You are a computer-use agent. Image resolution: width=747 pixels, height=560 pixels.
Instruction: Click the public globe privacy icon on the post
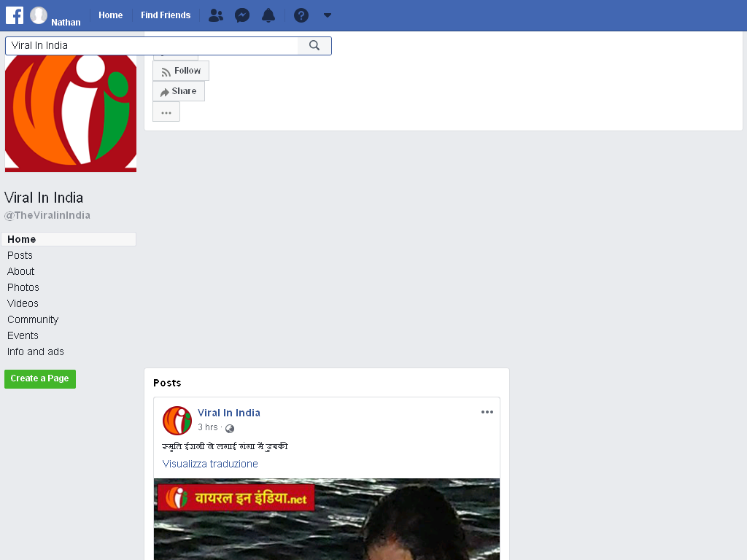point(230,429)
